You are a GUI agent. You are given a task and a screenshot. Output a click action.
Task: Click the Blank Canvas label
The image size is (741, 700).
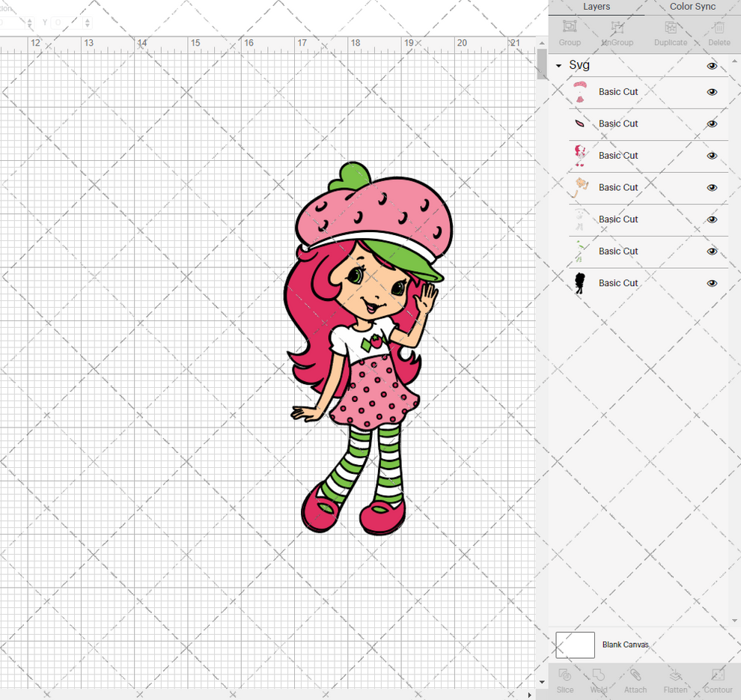(626, 645)
